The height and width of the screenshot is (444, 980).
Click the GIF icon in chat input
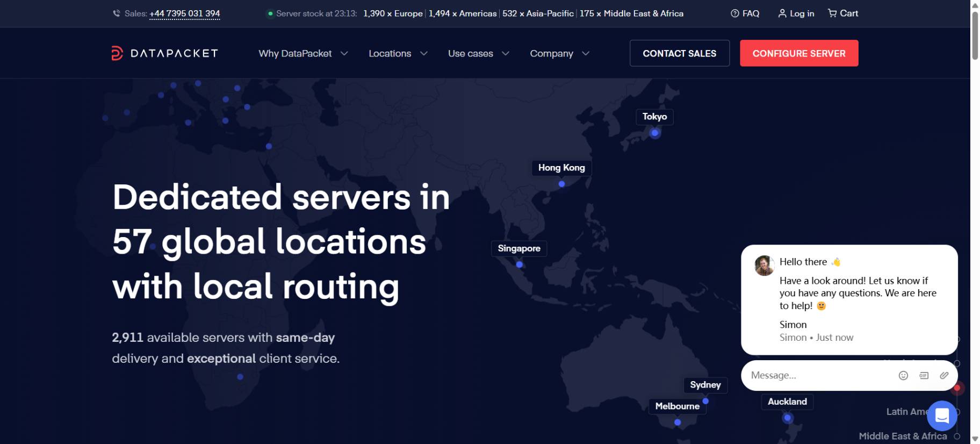click(x=924, y=376)
